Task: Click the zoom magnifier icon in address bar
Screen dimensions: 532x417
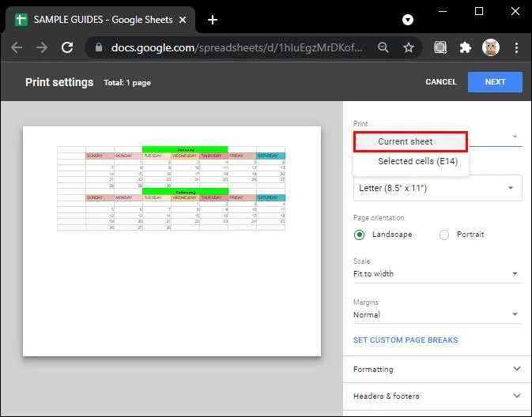Action: click(383, 47)
